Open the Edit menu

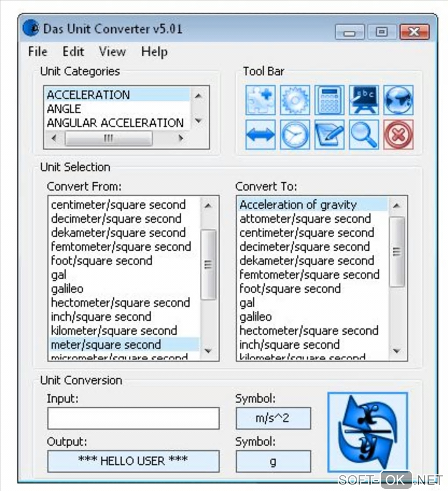pos(73,51)
